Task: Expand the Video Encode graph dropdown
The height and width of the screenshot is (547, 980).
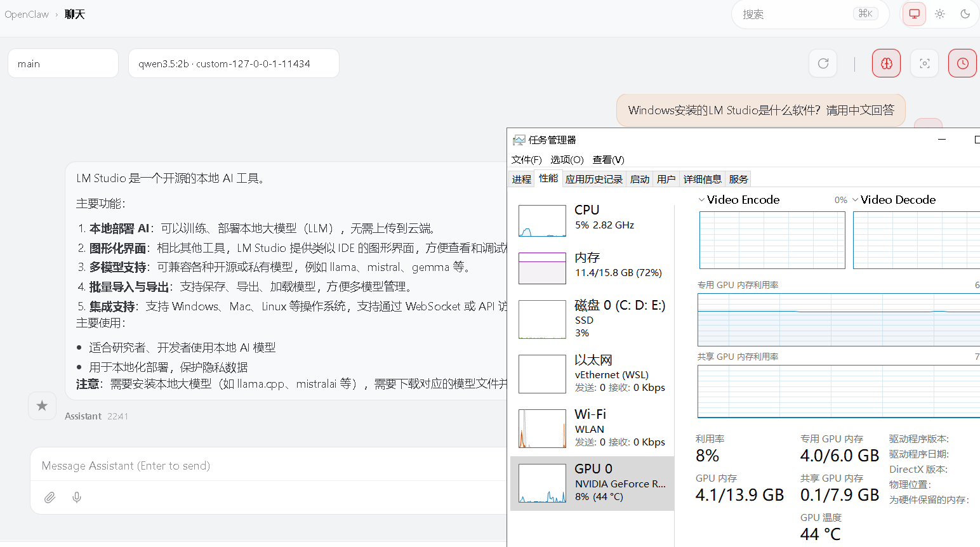Action: tap(701, 200)
